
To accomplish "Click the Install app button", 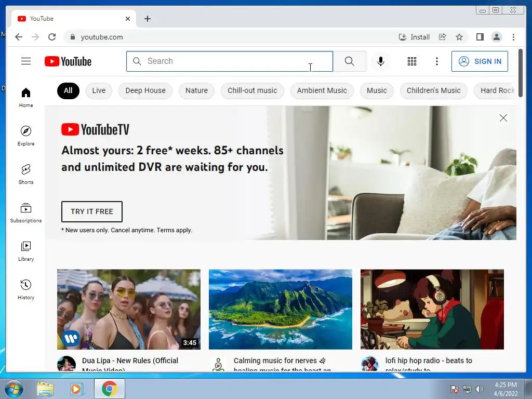I will coord(414,37).
